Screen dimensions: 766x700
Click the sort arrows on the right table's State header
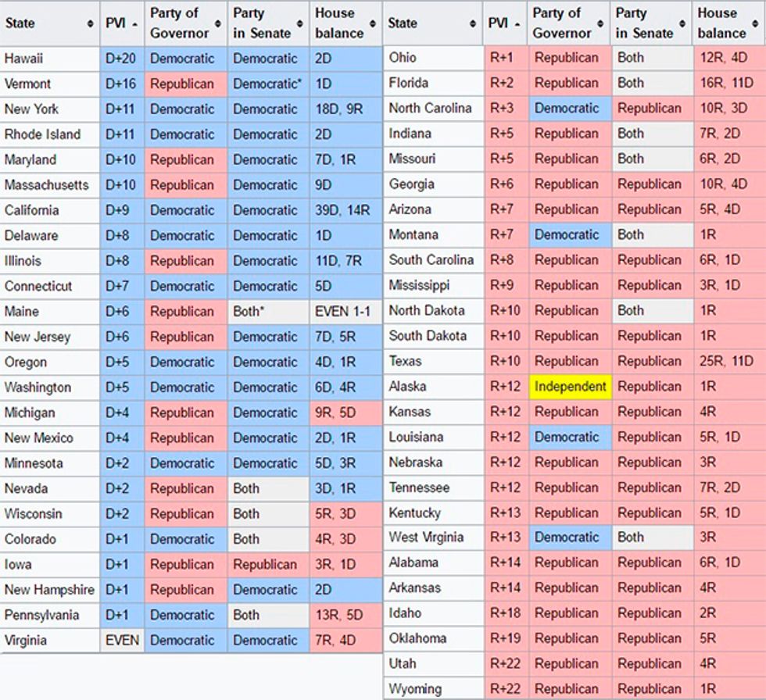(474, 23)
